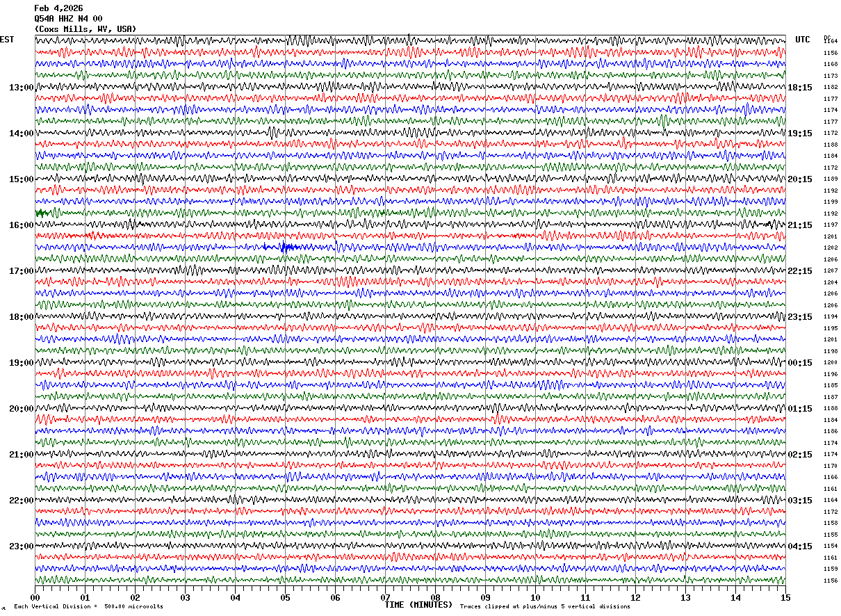This screenshot has height=616, width=841.
Task: Click the DC offset value 1154
Action: click(x=831, y=546)
